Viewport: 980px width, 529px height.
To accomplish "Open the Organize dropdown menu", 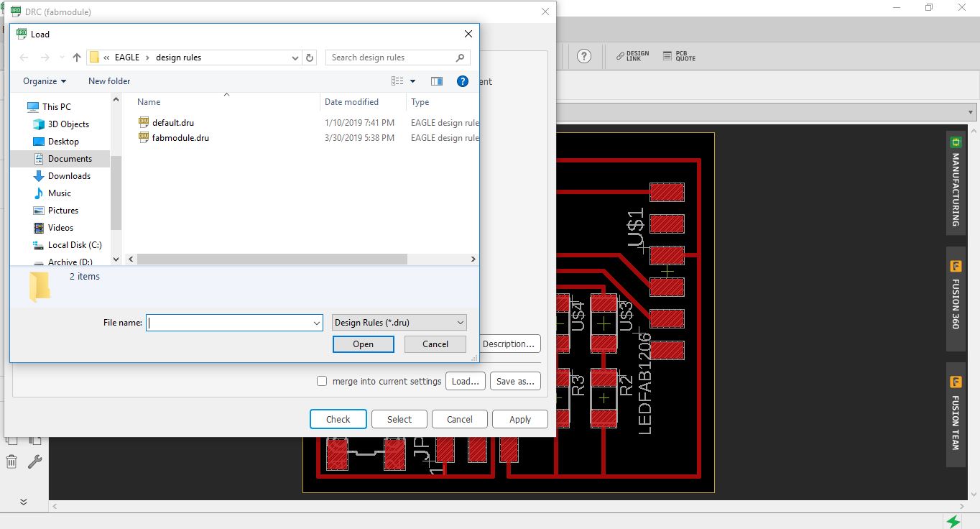I will (x=45, y=81).
